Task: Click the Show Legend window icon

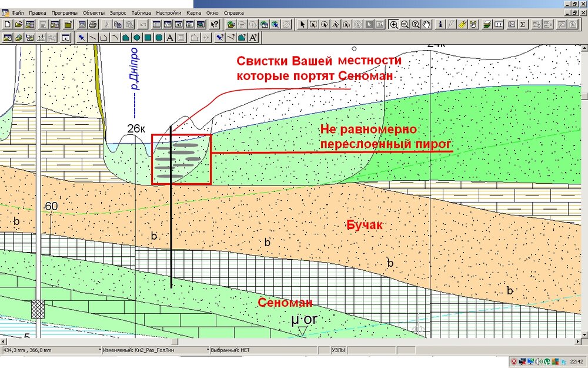Action: pyautogui.click(x=512, y=25)
